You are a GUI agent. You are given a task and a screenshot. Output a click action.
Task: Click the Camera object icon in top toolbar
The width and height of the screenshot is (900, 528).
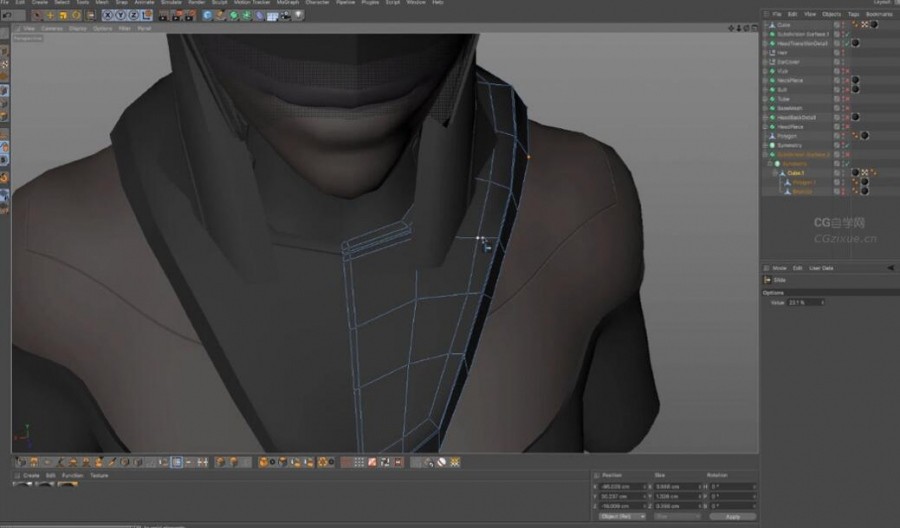(x=285, y=15)
